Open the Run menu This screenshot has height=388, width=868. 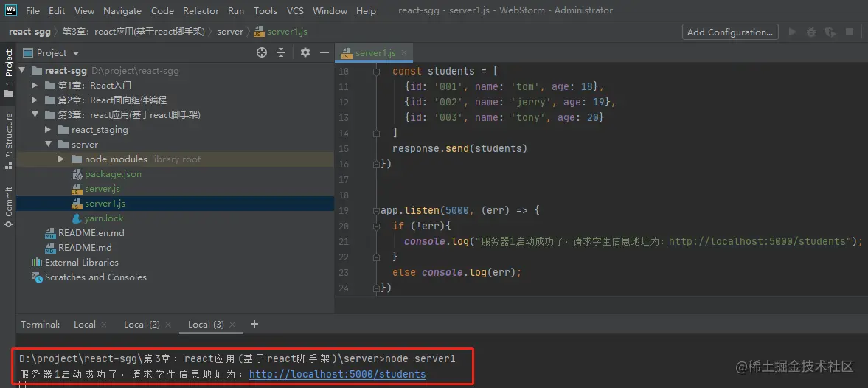[x=236, y=10]
